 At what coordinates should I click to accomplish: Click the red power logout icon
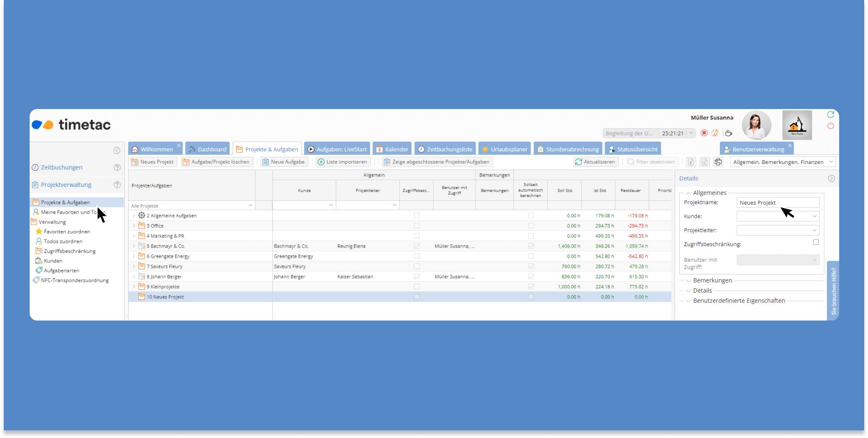(x=831, y=126)
